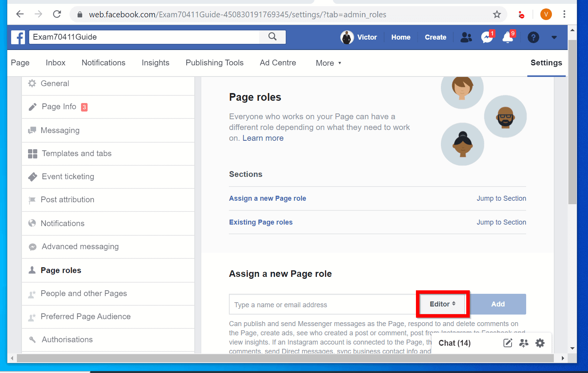Open Page Info in sidebar
Image resolution: width=588 pixels, height=373 pixels.
coord(108,107)
